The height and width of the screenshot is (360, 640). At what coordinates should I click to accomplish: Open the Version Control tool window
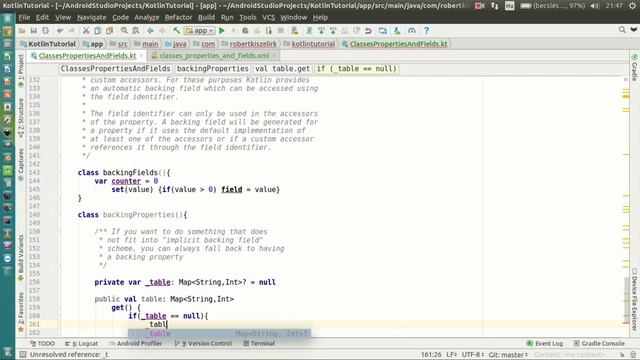click(x=203, y=344)
